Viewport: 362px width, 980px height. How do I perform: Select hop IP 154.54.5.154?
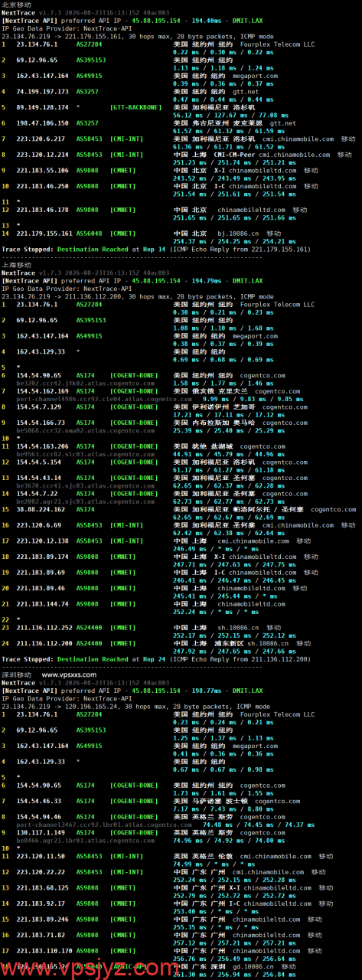coord(41,462)
